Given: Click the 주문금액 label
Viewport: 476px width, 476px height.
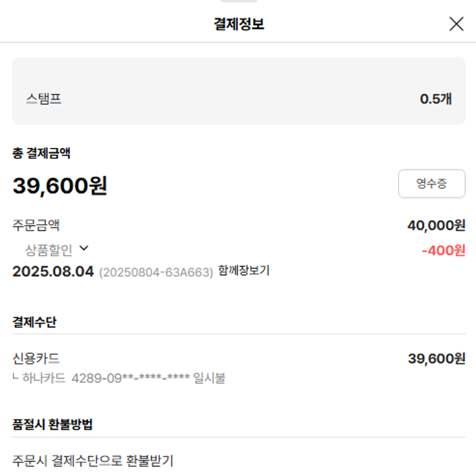Looking at the screenshot, I should 36,225.
